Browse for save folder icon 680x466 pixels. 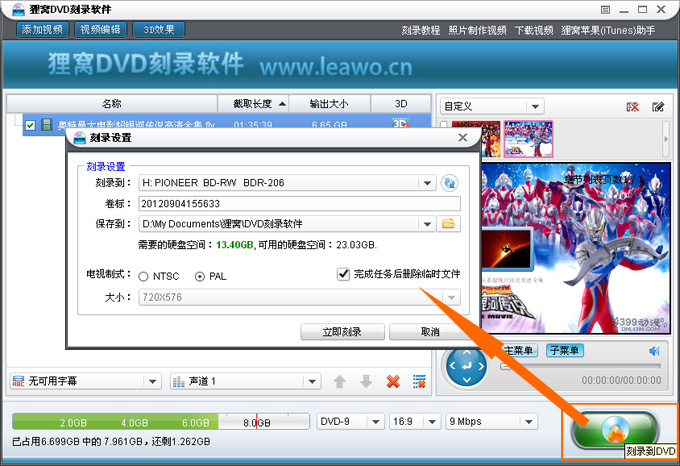[448, 224]
